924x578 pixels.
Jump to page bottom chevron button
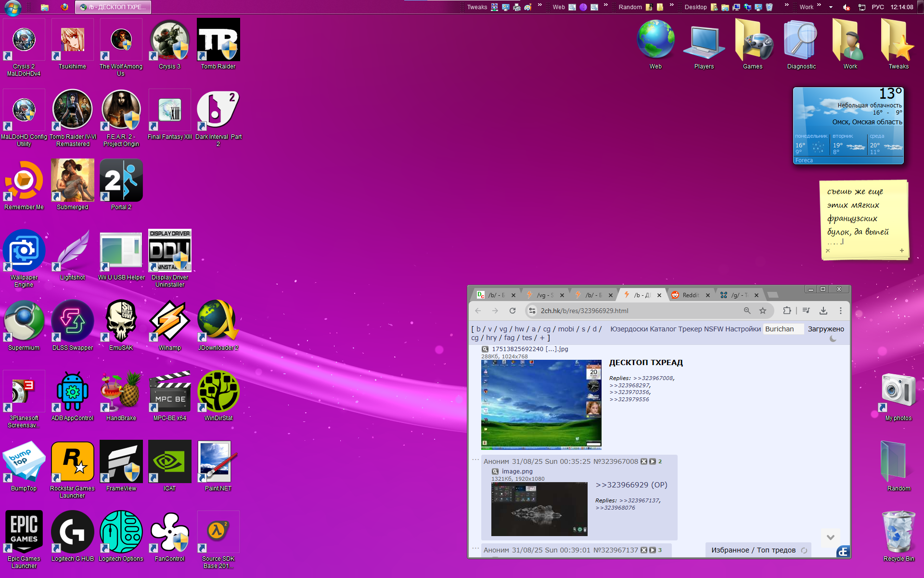(x=831, y=537)
